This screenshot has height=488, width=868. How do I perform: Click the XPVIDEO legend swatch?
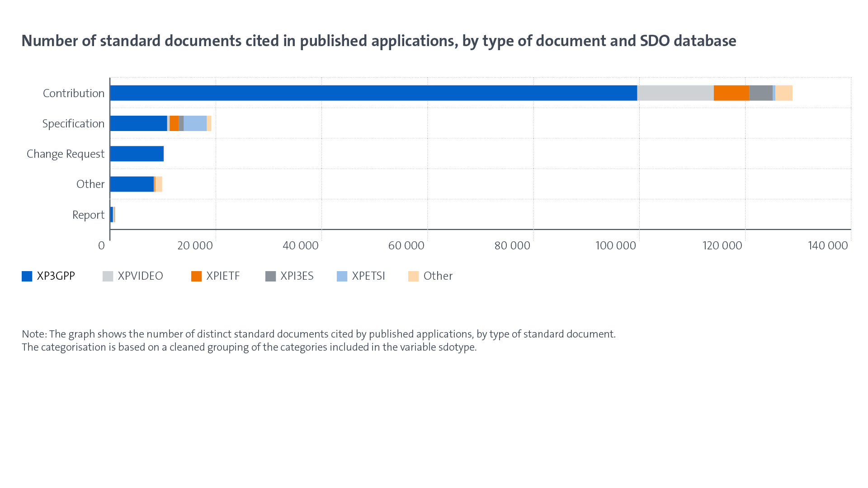tap(108, 276)
